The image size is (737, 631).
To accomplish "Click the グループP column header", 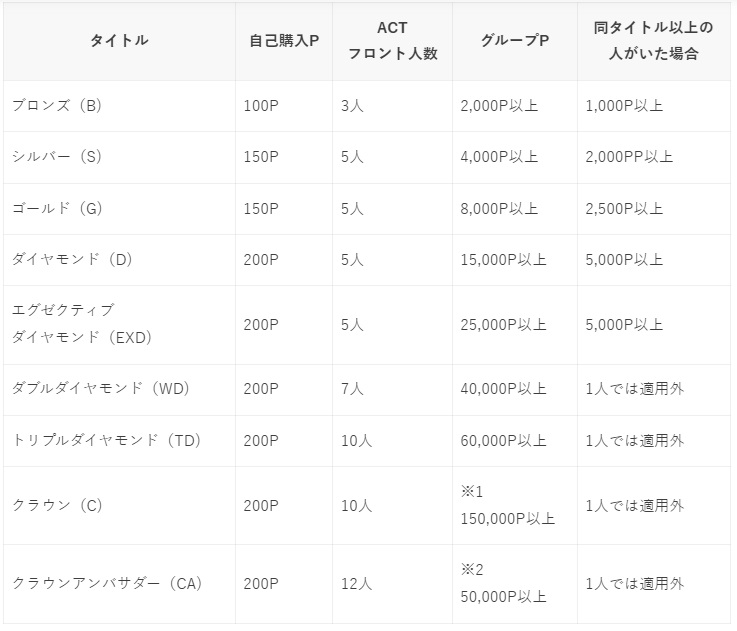I will pos(515,41).
